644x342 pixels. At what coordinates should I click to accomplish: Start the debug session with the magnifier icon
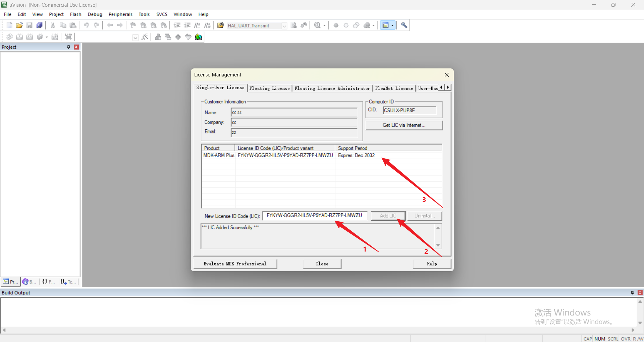317,25
